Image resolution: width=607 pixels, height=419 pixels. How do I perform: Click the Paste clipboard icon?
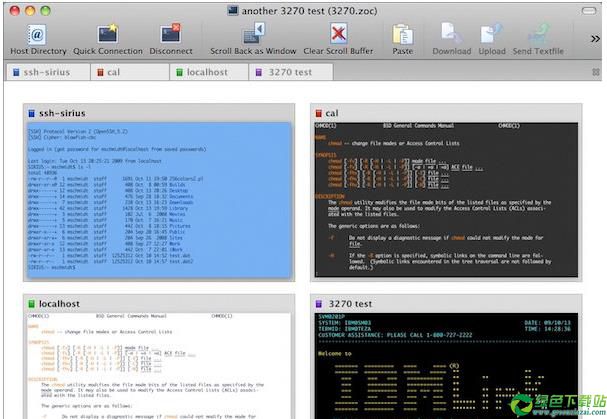[403, 34]
